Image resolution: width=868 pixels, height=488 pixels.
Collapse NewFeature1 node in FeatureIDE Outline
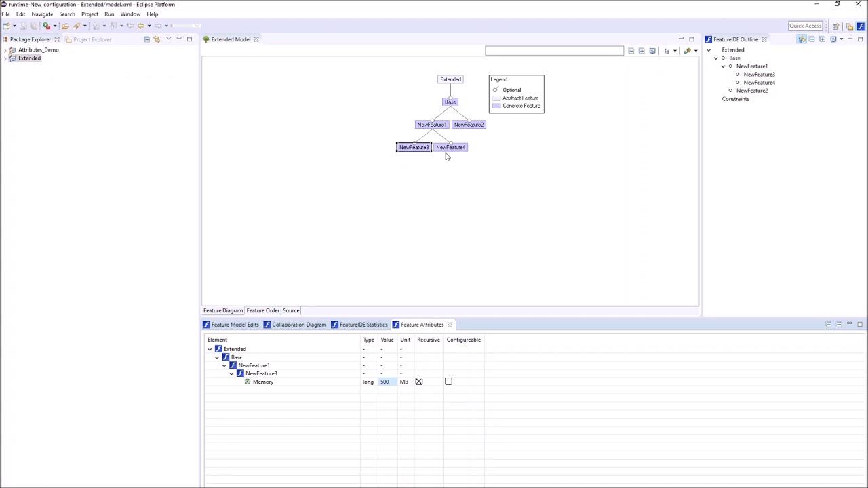[x=724, y=66]
